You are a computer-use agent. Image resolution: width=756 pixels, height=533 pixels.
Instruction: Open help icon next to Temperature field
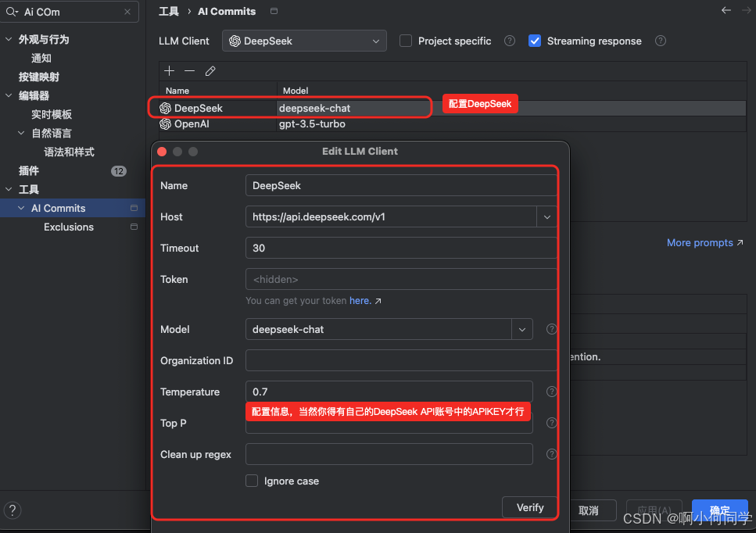click(x=552, y=392)
